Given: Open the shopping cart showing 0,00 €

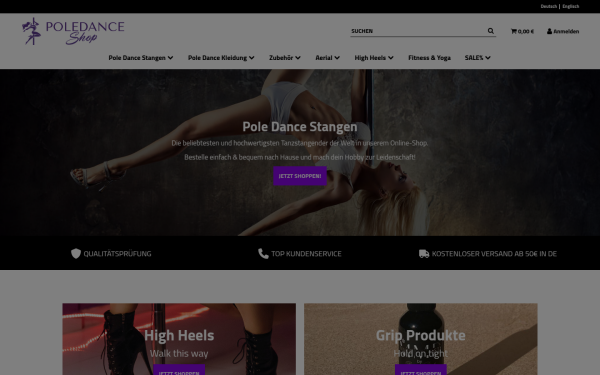Looking at the screenshot, I should point(522,31).
